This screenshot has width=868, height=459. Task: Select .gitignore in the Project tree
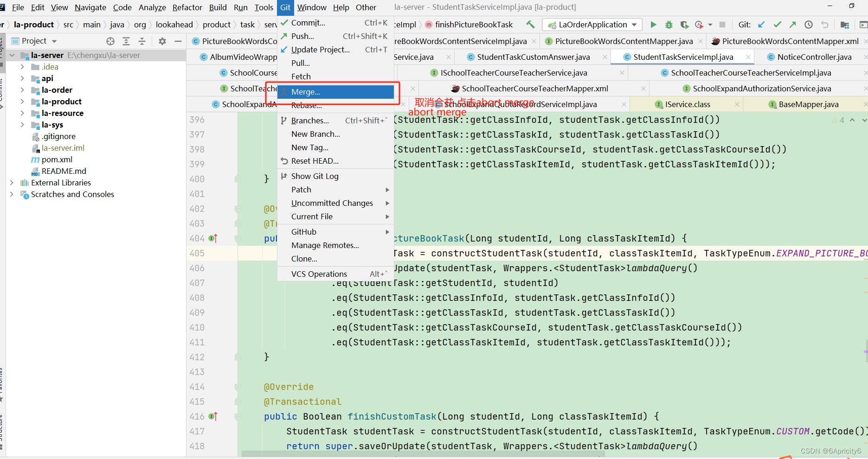point(58,136)
